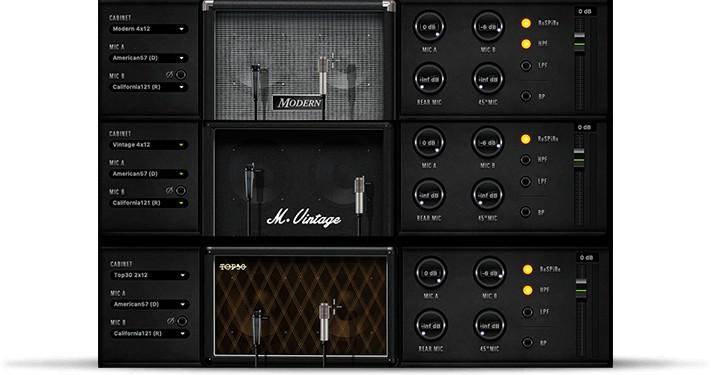Screen dimensions: 711x375
Task: Click the MIC A knob in Vintage row
Action: tap(429, 142)
